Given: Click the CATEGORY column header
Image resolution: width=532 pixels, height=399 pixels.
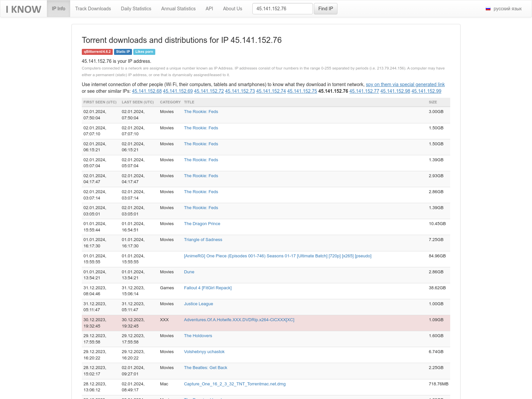Looking at the screenshot, I should (x=170, y=102).
